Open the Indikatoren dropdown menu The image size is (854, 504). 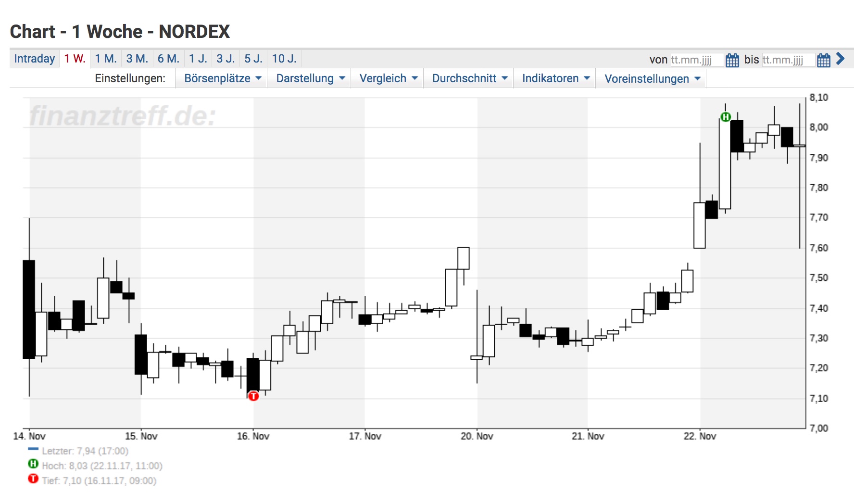point(556,78)
